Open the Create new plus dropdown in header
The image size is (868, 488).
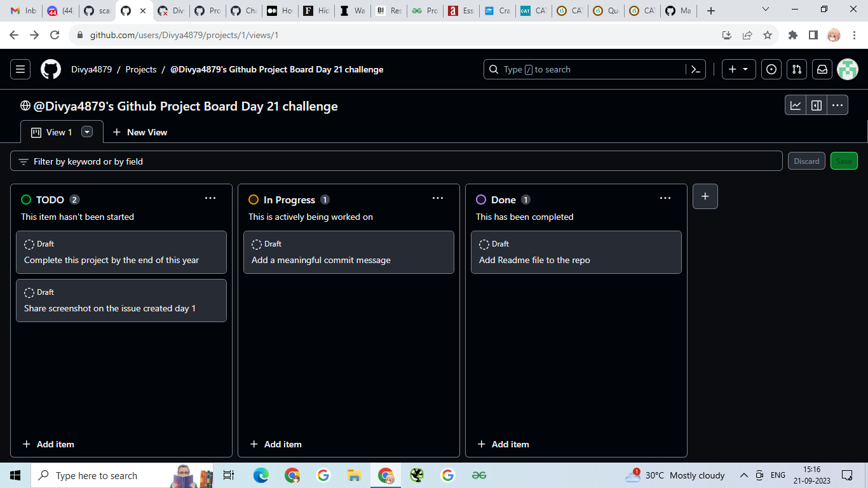738,69
